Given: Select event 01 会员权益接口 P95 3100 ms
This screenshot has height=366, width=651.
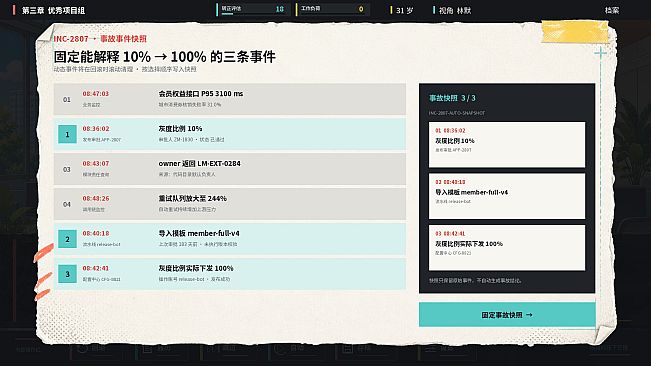Looking at the screenshot, I should [x=230, y=99].
